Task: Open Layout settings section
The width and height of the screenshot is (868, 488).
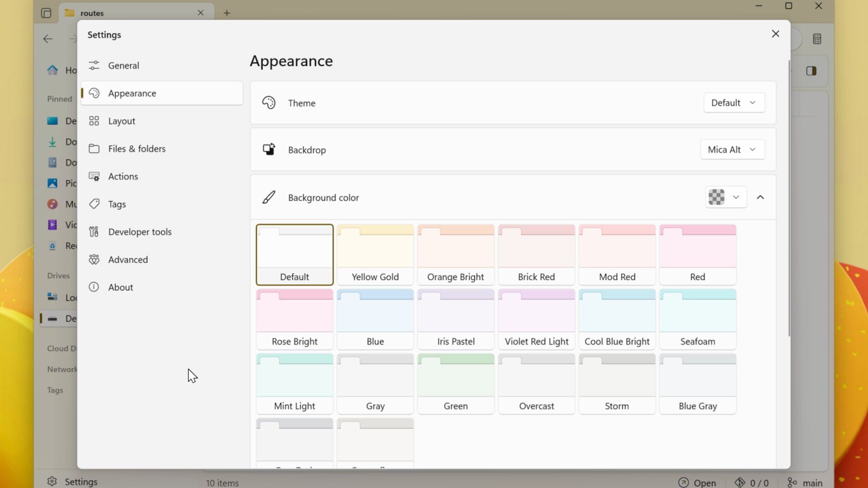Action: [161, 121]
